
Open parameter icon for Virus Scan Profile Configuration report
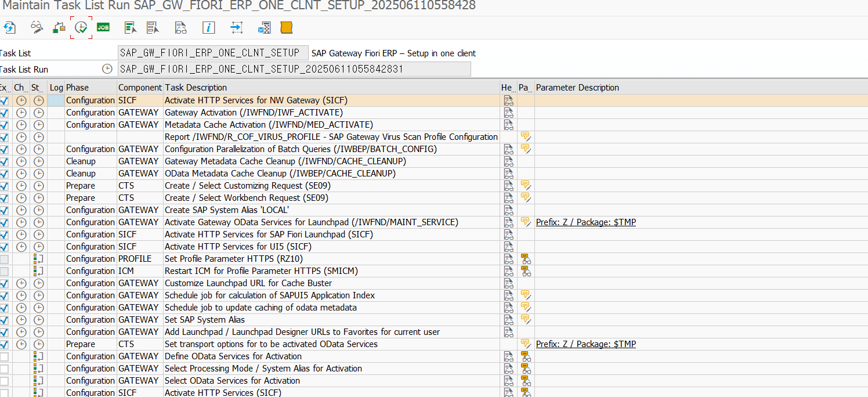coord(526,137)
